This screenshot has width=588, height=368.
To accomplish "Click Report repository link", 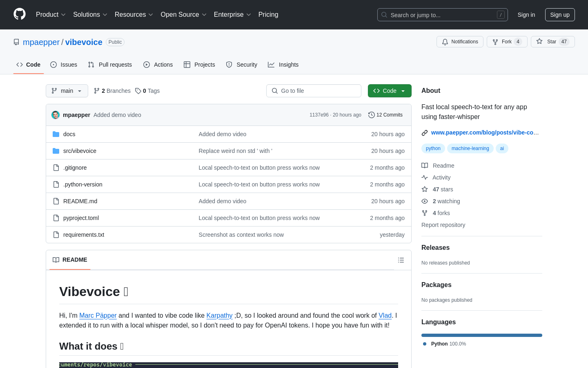I will tap(443, 225).
